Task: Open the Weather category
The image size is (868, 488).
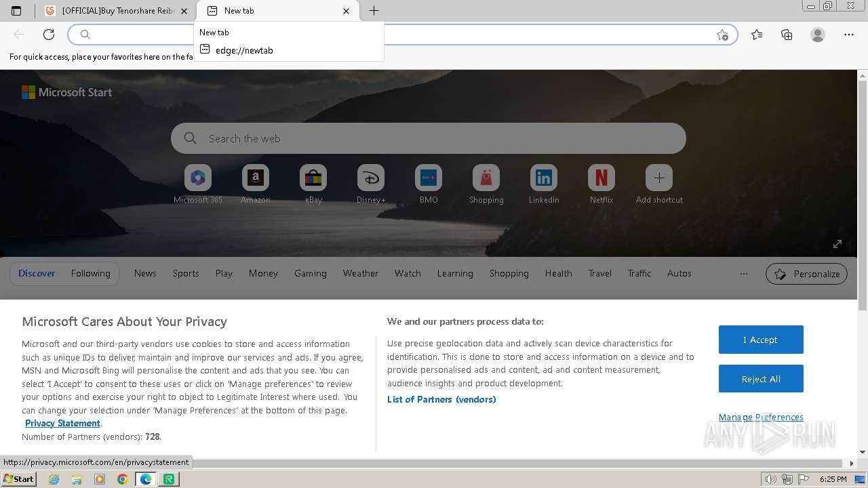Action: point(361,273)
